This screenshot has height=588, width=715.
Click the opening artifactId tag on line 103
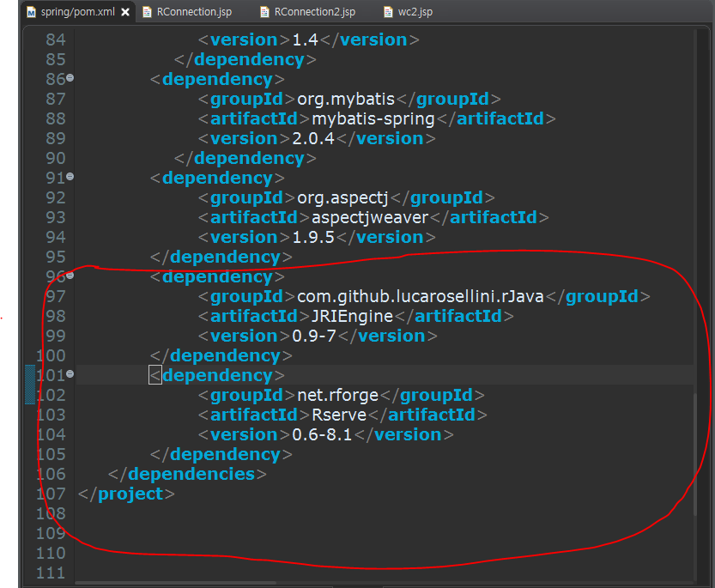tap(254, 415)
